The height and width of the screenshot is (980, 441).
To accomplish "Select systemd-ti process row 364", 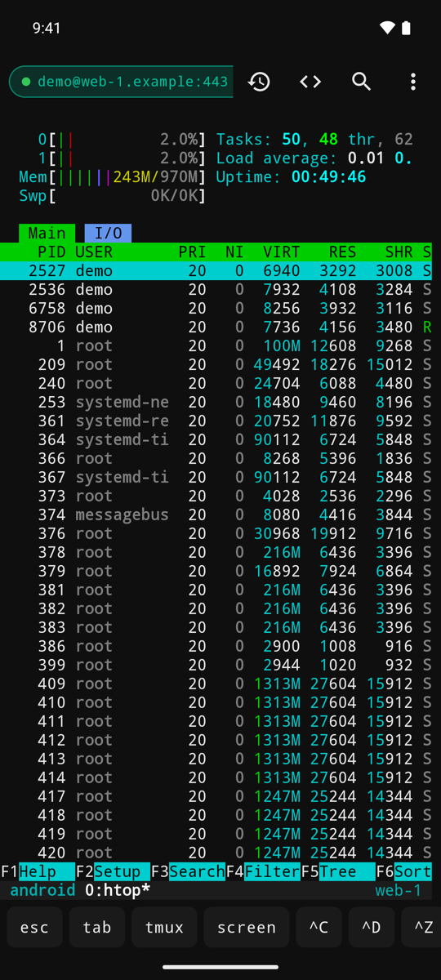I will pyautogui.click(x=216, y=440).
